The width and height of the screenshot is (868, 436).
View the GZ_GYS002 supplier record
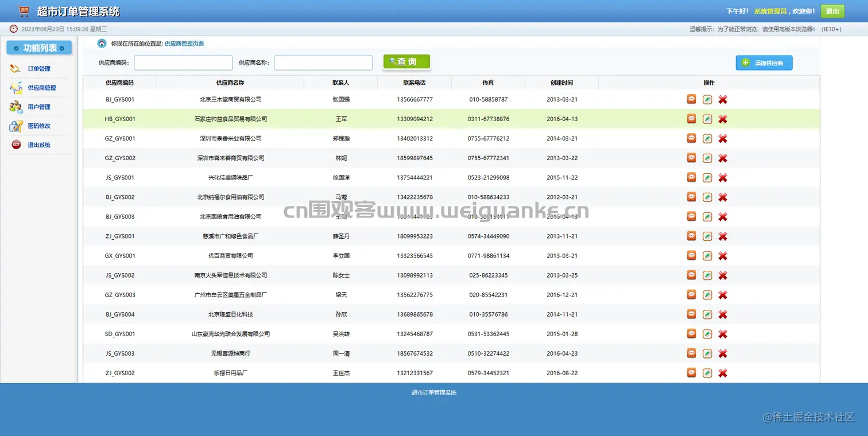coord(692,158)
